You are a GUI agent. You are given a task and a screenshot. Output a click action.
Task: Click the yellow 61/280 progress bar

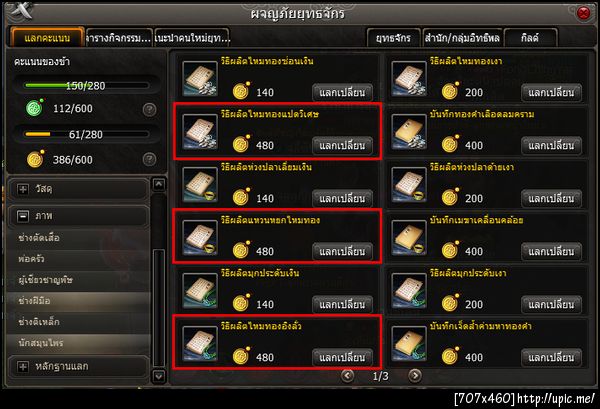point(86,134)
